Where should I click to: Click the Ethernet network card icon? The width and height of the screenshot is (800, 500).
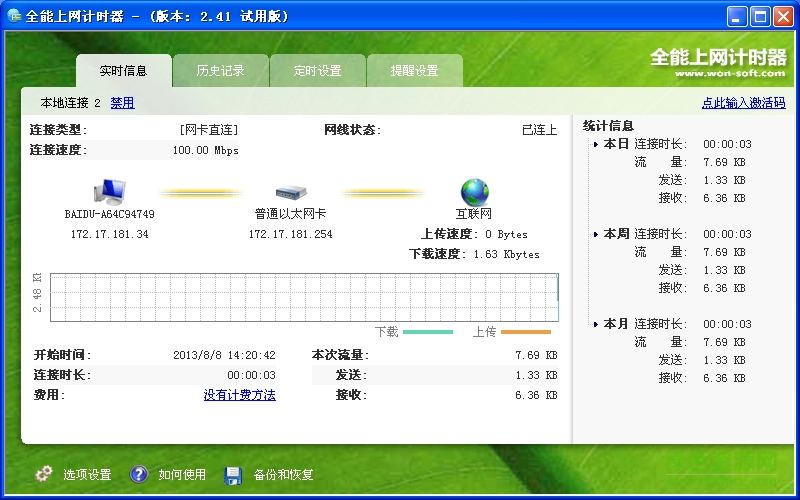click(x=290, y=192)
